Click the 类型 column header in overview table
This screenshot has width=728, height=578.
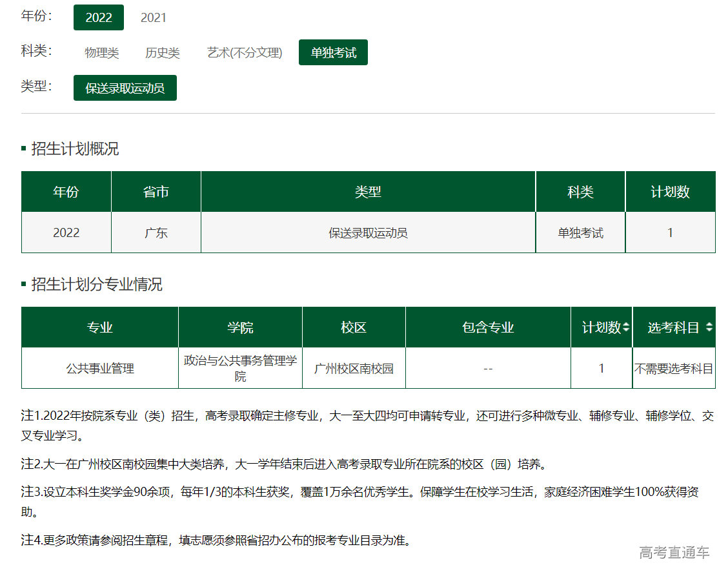coord(368,192)
